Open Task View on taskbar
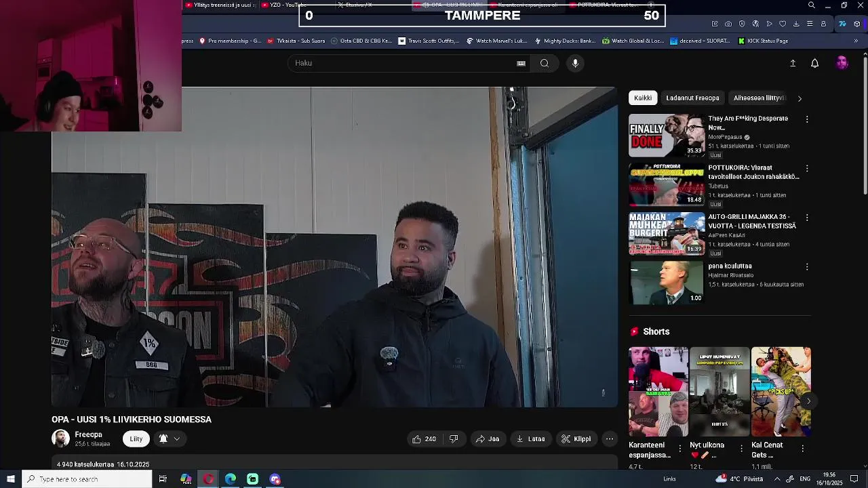This screenshot has width=868, height=488. click(163, 479)
